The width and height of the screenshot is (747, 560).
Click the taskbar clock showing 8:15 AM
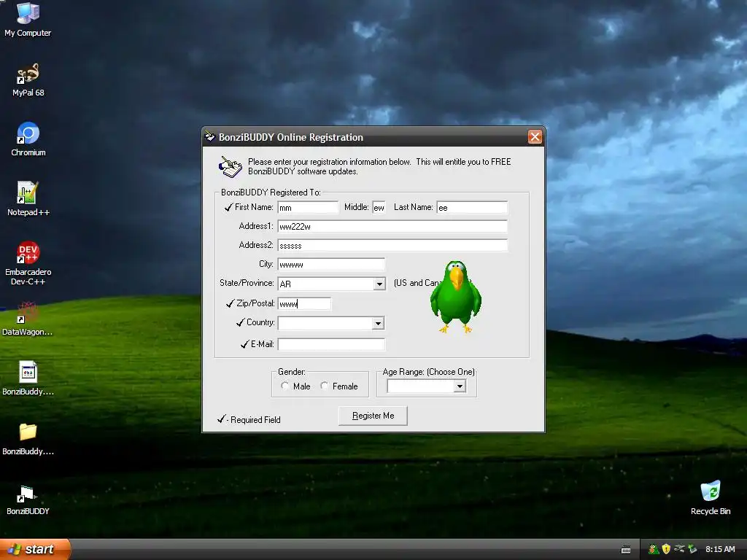(720, 549)
